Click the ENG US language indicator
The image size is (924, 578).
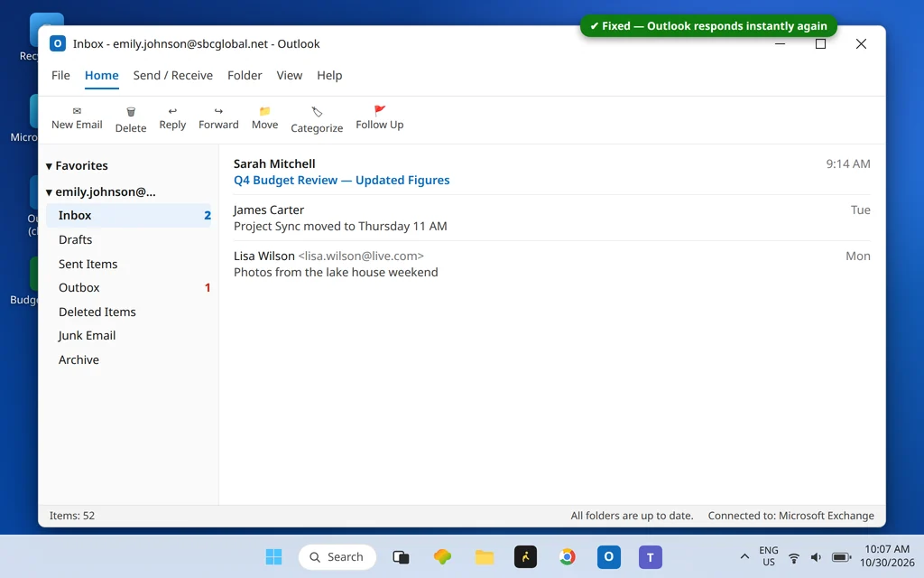pyautogui.click(x=769, y=556)
